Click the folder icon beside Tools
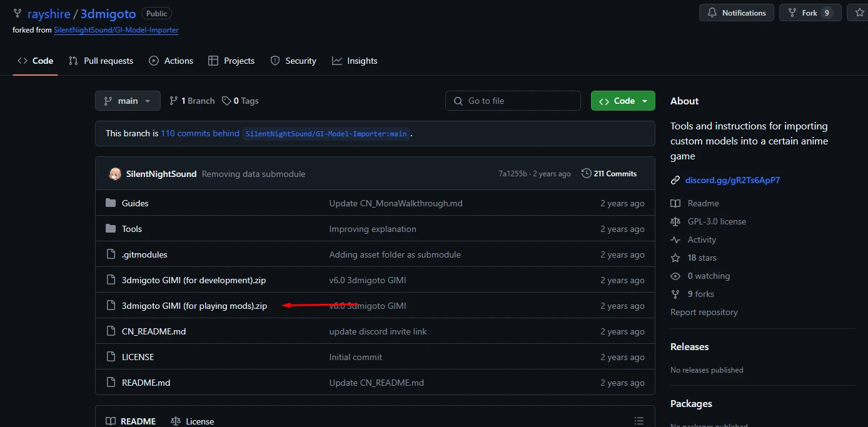The width and height of the screenshot is (868, 427). 111,229
